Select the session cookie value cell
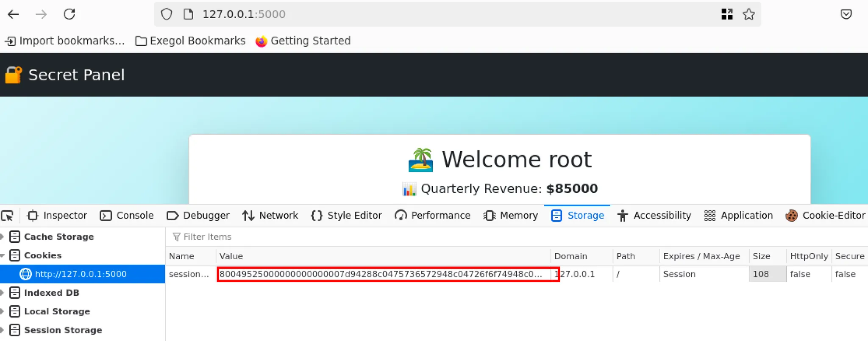This screenshot has height=341, width=868. 381,274
